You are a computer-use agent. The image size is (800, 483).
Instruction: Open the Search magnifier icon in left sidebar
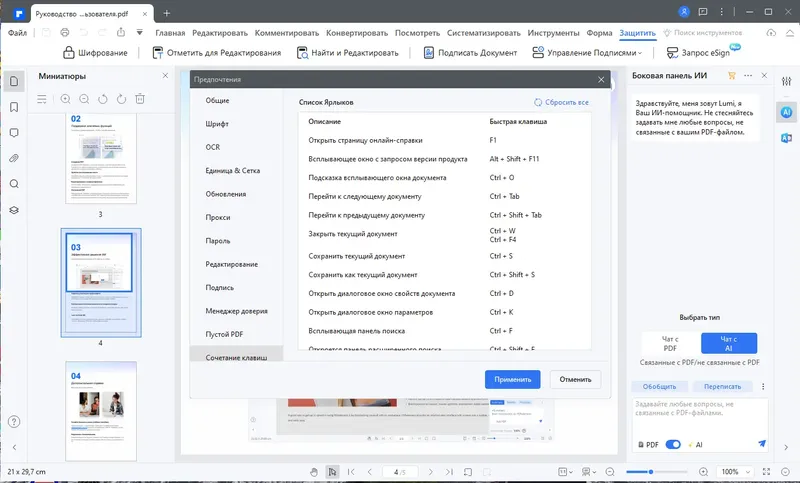(x=14, y=184)
